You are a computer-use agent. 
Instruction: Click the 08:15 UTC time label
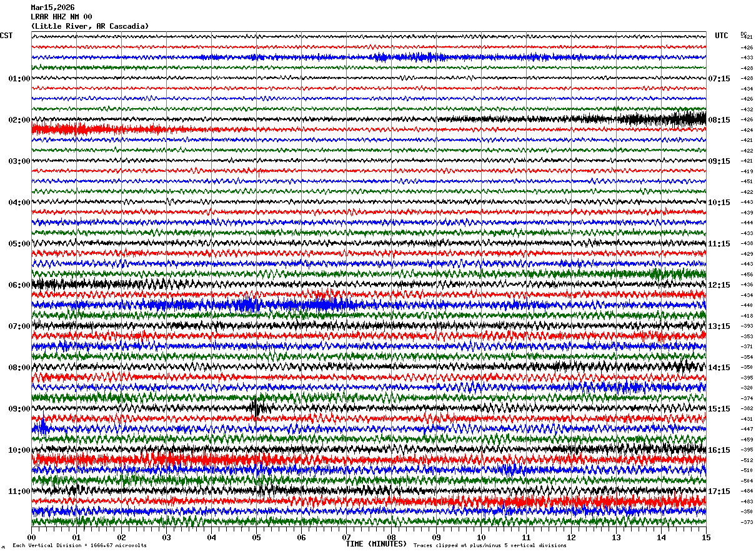coord(719,120)
